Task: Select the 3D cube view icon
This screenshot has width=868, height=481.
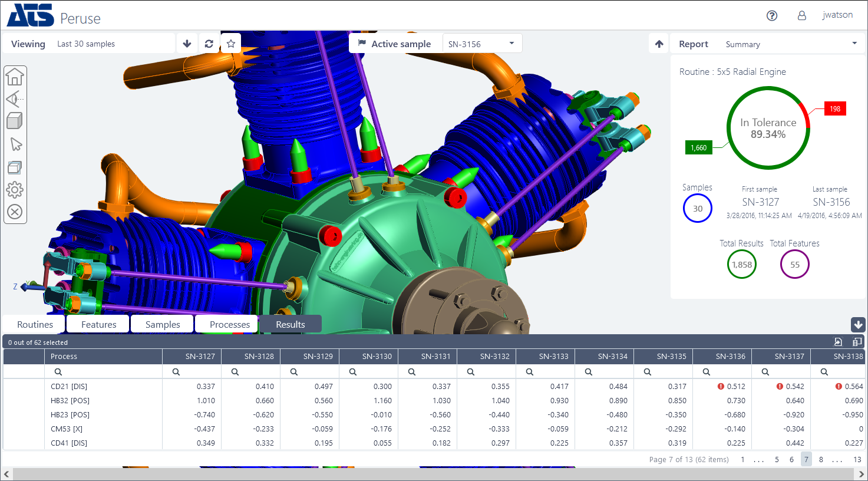Action: (15, 121)
